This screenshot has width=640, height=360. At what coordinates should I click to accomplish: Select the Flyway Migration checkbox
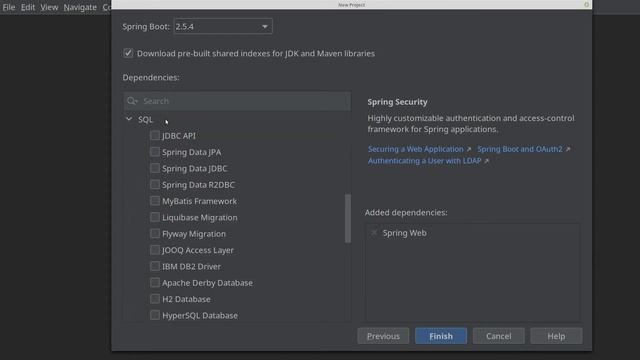pyautogui.click(x=155, y=233)
